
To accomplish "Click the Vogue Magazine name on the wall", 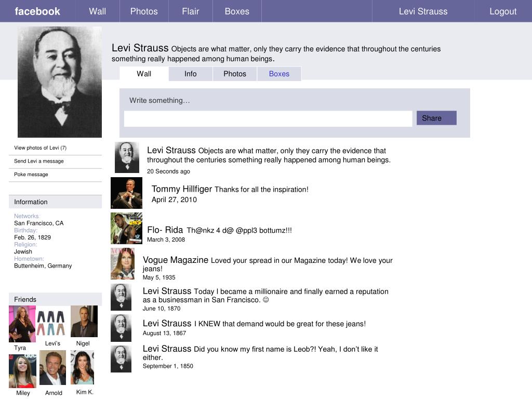I will coord(176,260).
